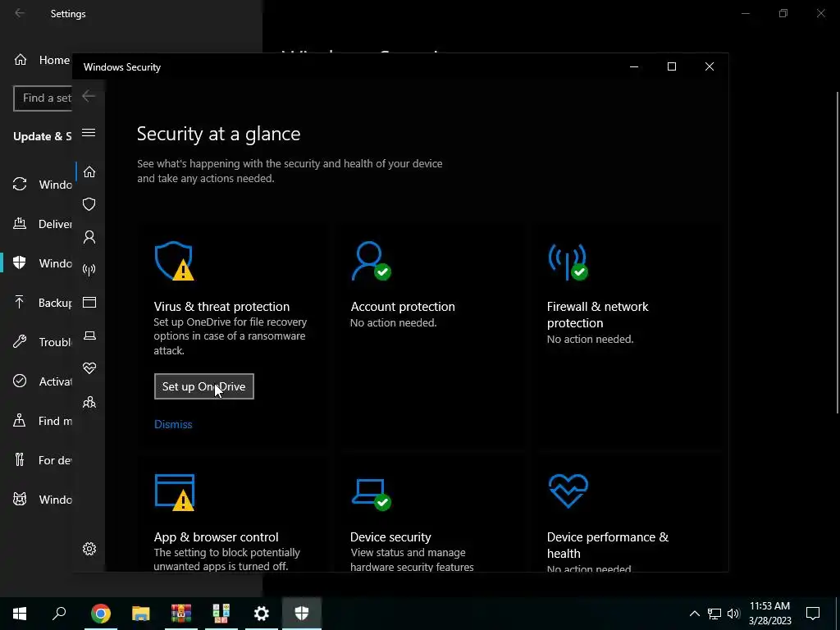This screenshot has width=840, height=630.
Task: Click Firewall & network protection tile icon
Action: pyautogui.click(x=568, y=262)
